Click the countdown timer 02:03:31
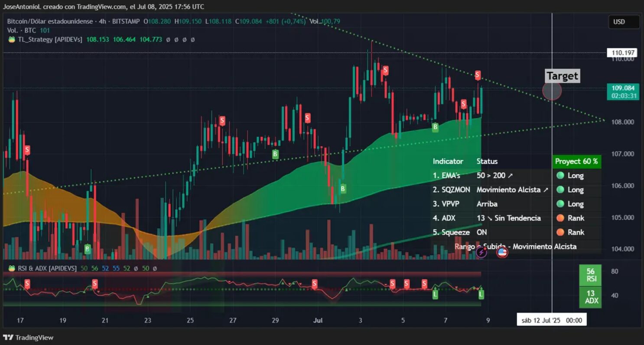 [x=624, y=96]
